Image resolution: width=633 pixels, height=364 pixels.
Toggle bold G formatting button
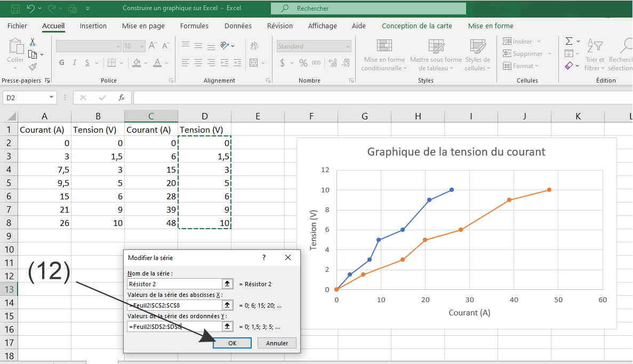pyautogui.click(x=62, y=63)
